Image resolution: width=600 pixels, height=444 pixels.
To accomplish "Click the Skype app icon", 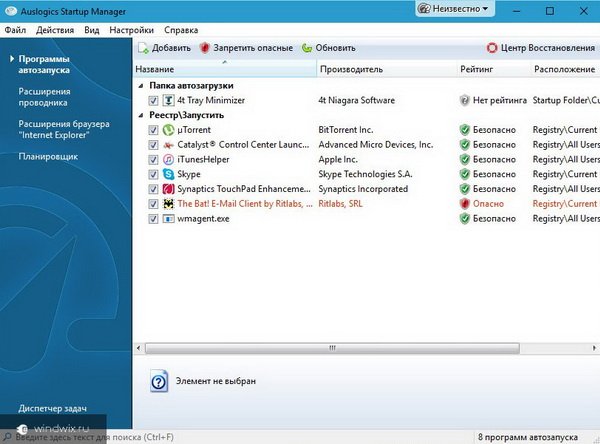I will pyautogui.click(x=168, y=174).
